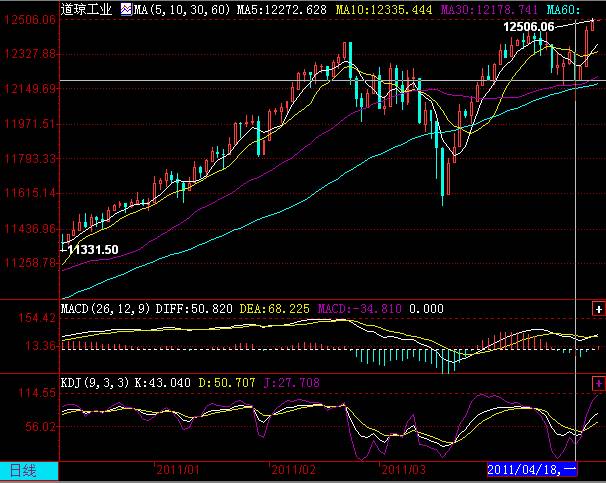Click the 114.55 KDJ axis label

pos(37,393)
